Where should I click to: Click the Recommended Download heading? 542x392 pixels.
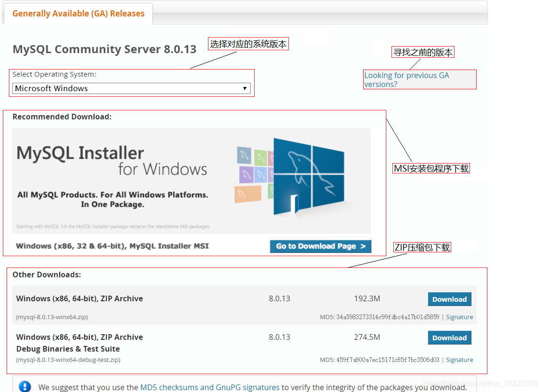(62, 117)
